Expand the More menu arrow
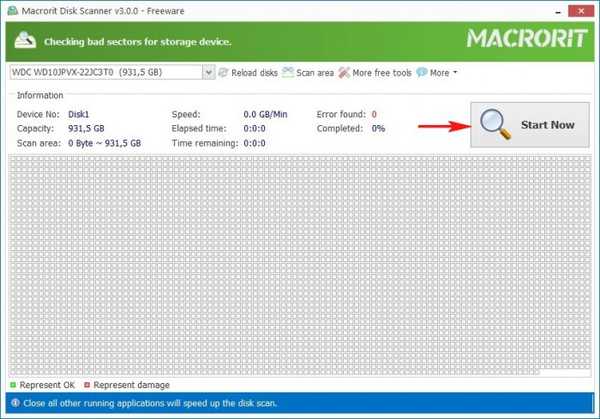600x419 pixels. click(x=455, y=72)
